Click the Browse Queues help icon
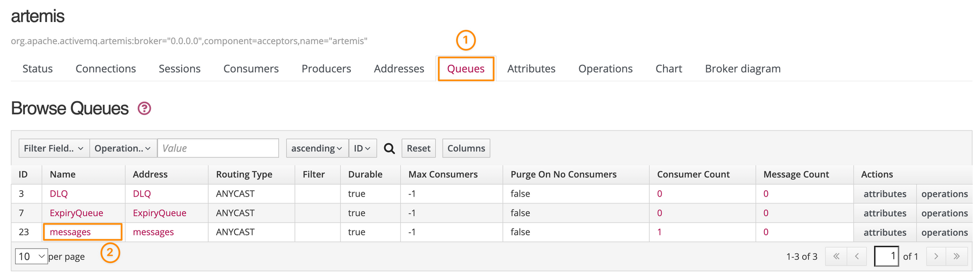The height and width of the screenshot is (279, 980). coord(144,108)
